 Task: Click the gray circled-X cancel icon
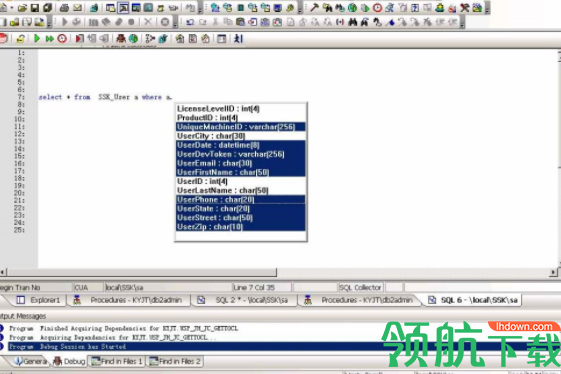(165, 22)
